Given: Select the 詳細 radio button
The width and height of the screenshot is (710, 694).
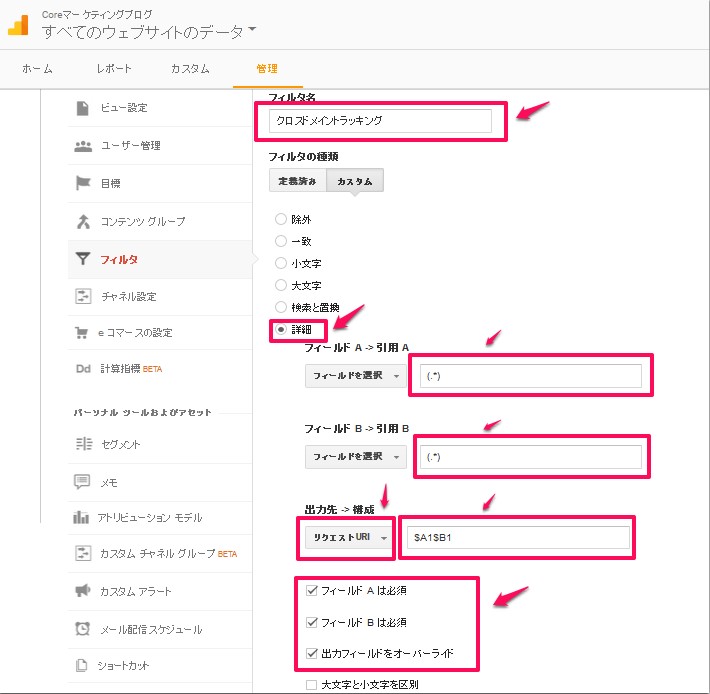Looking at the screenshot, I should pos(281,330).
